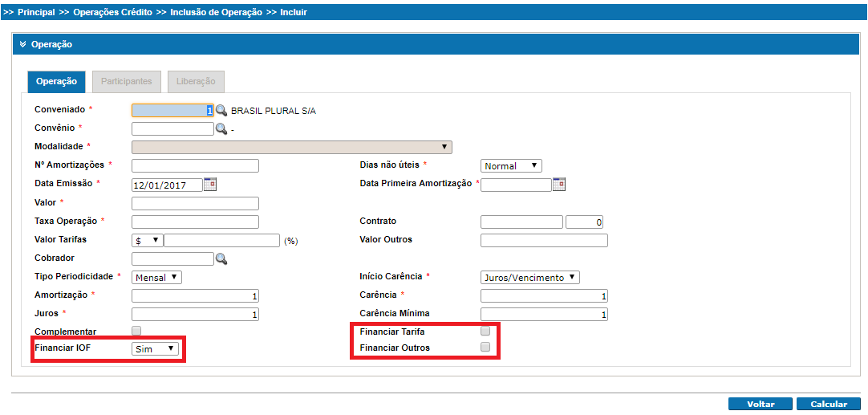The width and height of the screenshot is (868, 415).
Task: Click the Convênio lookup magnifier icon
Action: [x=221, y=128]
